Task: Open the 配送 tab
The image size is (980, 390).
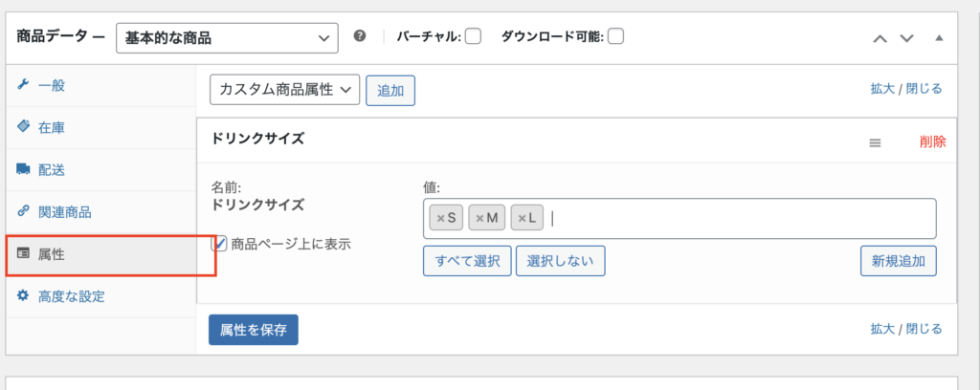Action: pos(52,169)
